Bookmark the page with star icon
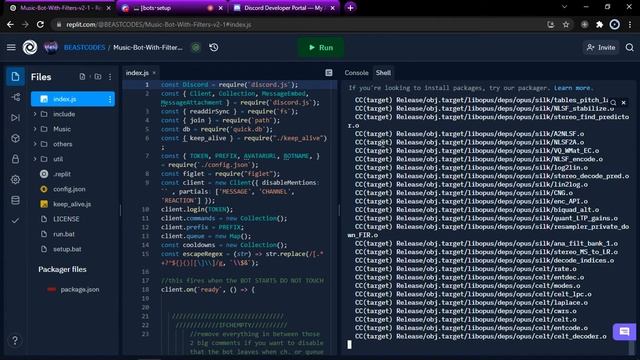This screenshot has height=360, width=640. [x=566, y=24]
